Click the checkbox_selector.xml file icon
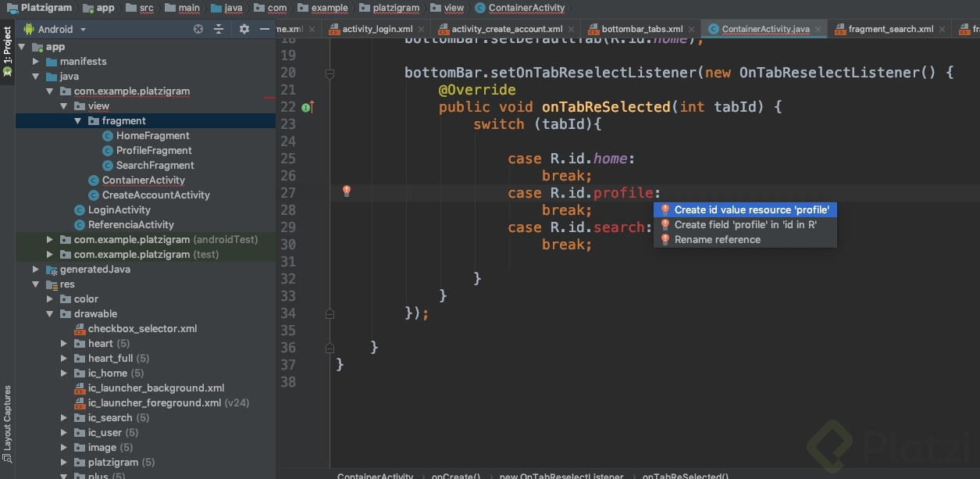This screenshot has width=980, height=479. point(80,329)
